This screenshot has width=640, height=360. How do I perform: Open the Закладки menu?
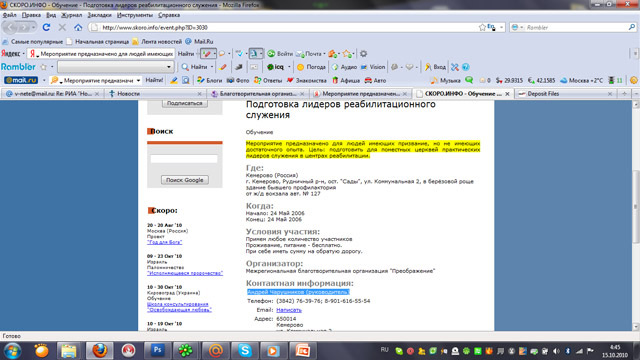99,15
